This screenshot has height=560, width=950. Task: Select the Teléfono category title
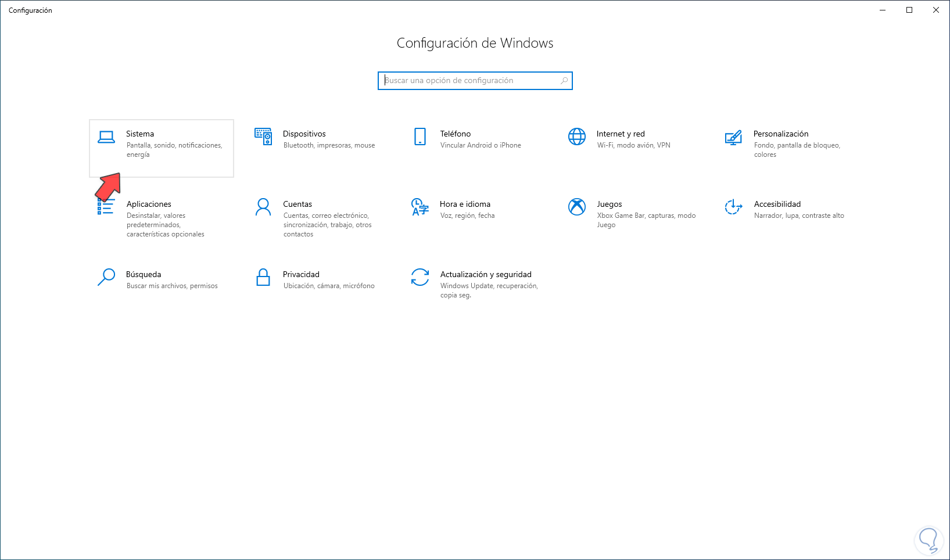pos(456,134)
